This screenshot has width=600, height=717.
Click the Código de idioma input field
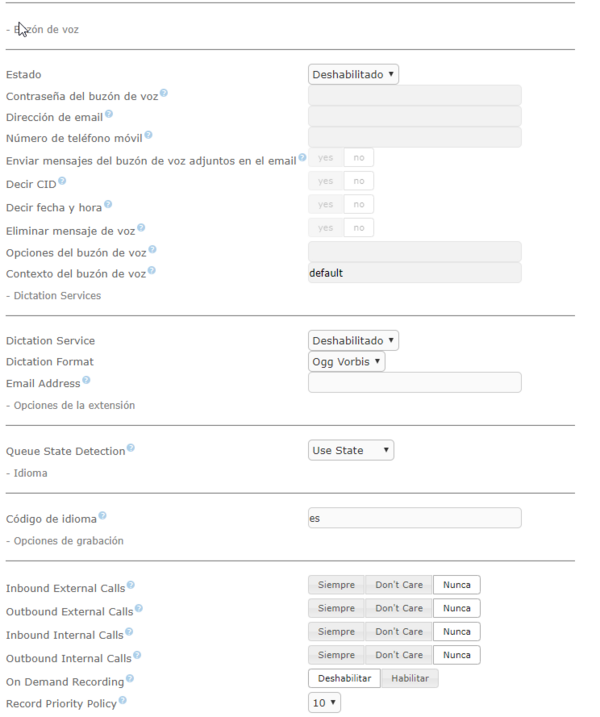(414, 518)
